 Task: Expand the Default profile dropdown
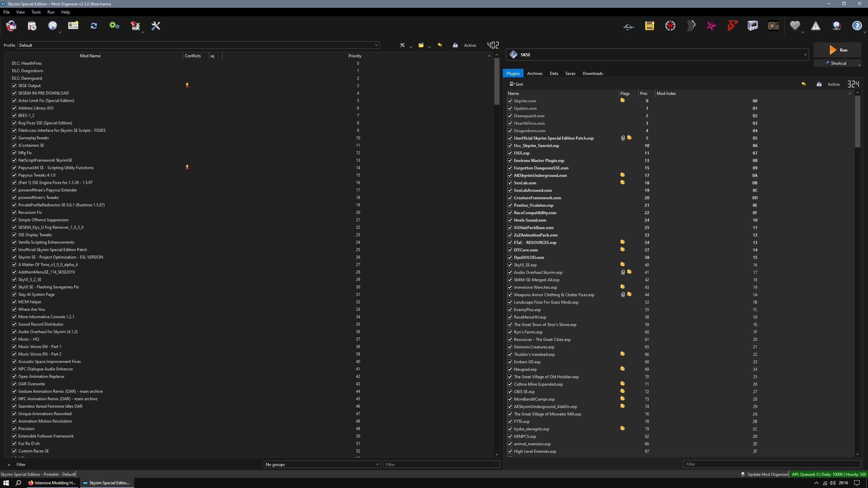pyautogui.click(x=198, y=45)
